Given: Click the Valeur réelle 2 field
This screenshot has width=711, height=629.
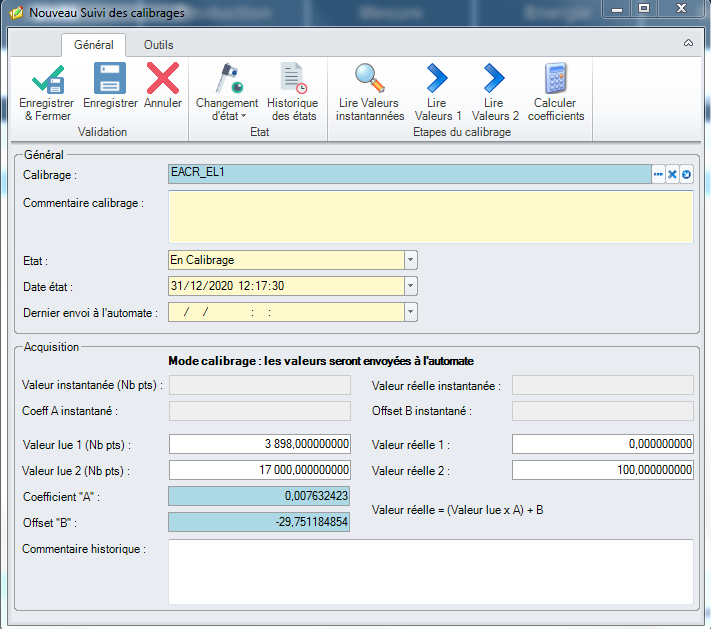Looking at the screenshot, I should 602,470.
